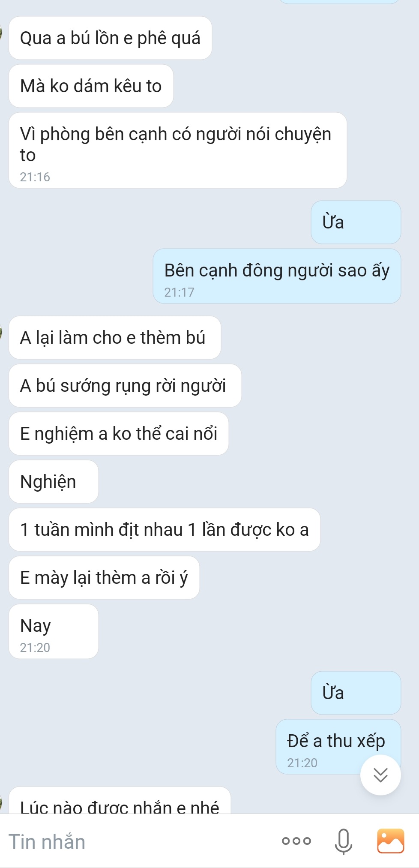Viewport: 419px width, 868px height.
Task: Select the "Bên cạnh đông người sao ấy" bubble
Action: [x=277, y=276]
